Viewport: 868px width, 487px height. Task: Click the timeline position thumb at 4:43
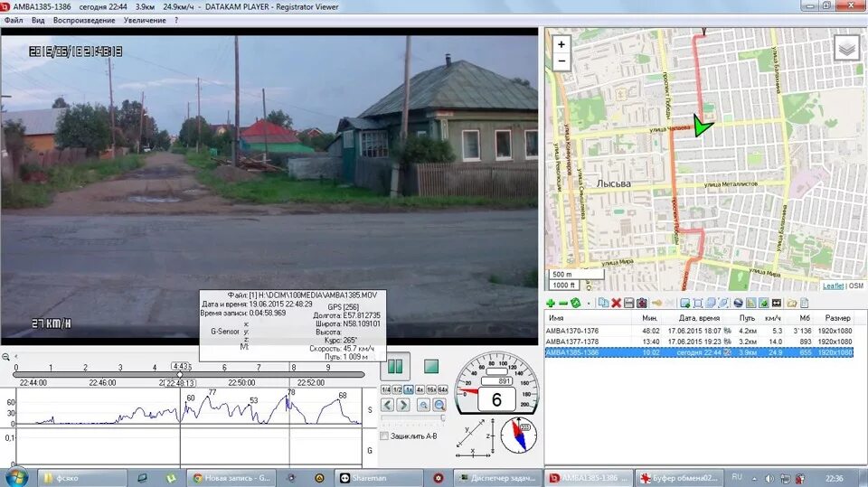180,375
